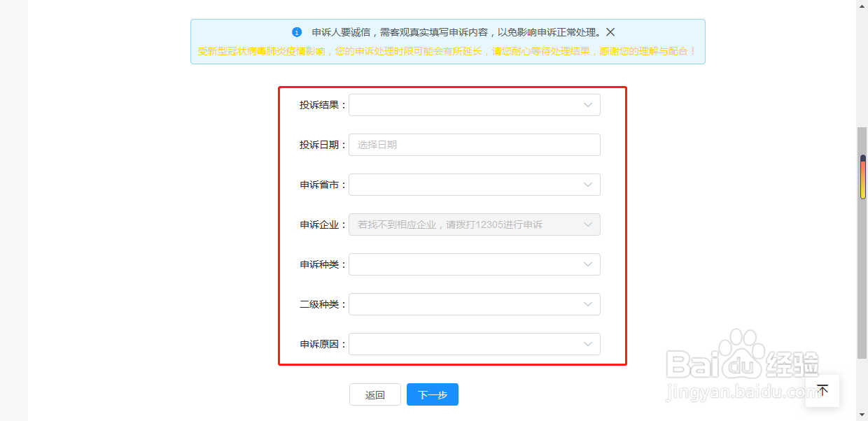Click the back-to-top arrow icon

pyautogui.click(x=822, y=390)
